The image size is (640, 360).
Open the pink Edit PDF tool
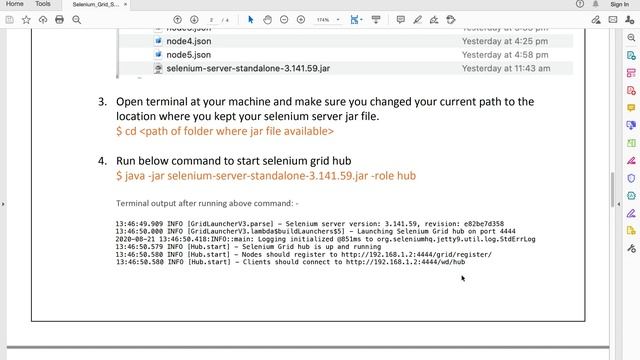tap(631, 73)
